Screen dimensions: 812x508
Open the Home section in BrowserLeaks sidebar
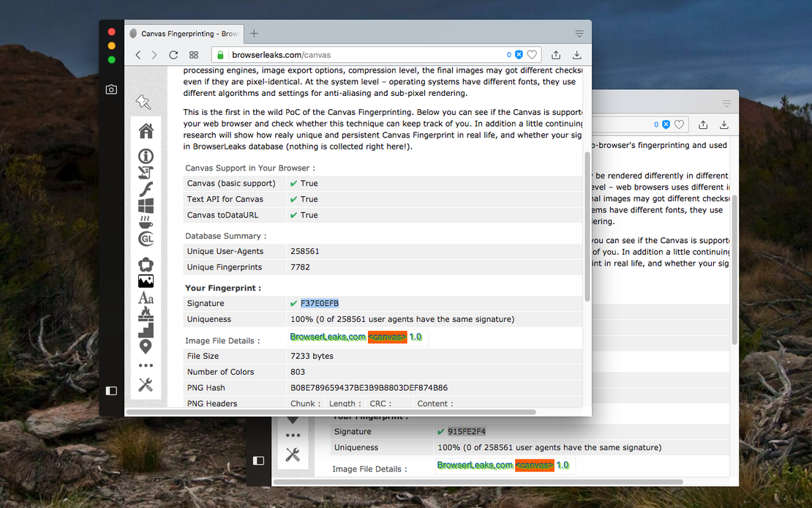(x=146, y=130)
